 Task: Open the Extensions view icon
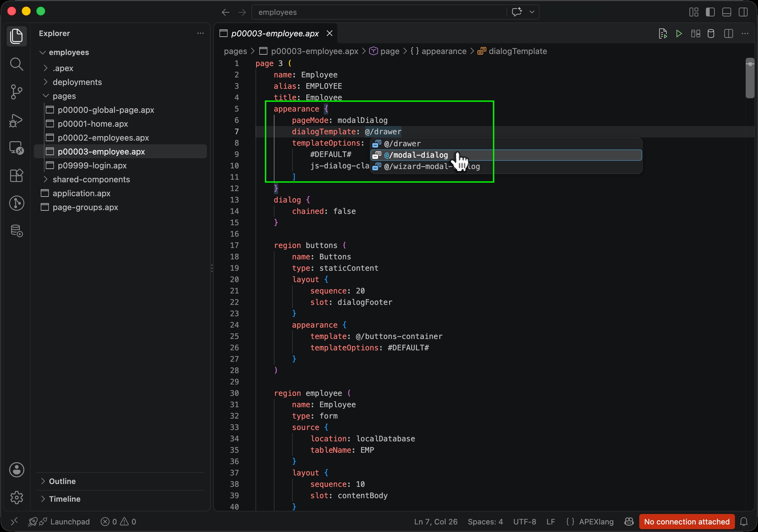(x=16, y=175)
